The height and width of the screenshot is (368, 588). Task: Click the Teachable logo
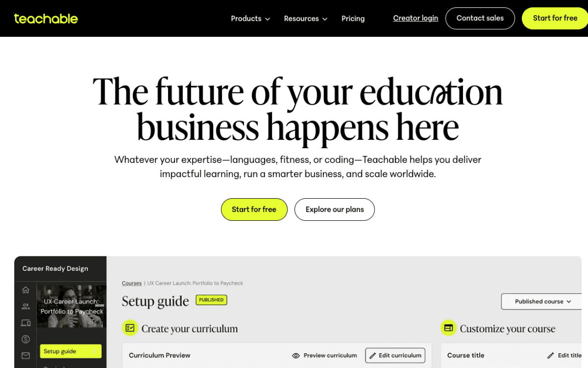(x=46, y=19)
